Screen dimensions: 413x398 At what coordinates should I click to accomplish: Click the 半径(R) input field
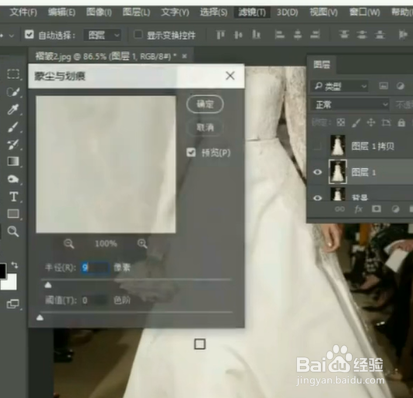point(95,268)
